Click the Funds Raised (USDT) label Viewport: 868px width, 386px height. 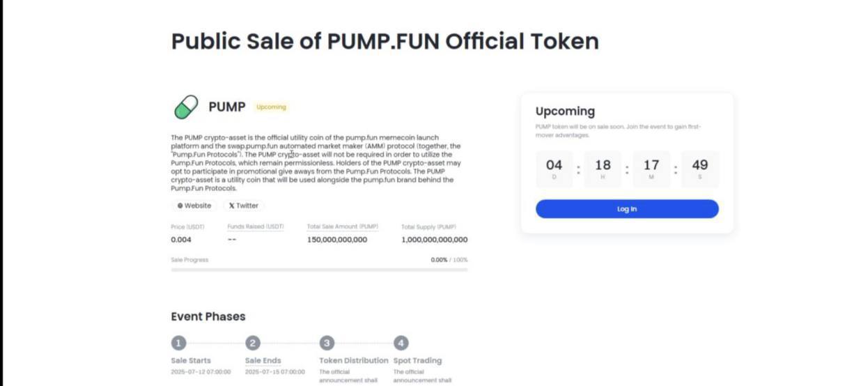(x=256, y=227)
